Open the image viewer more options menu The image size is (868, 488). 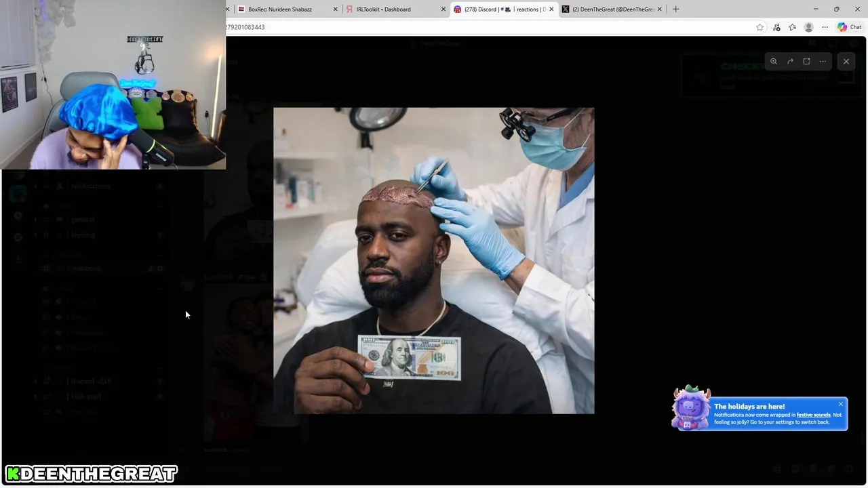tap(823, 61)
